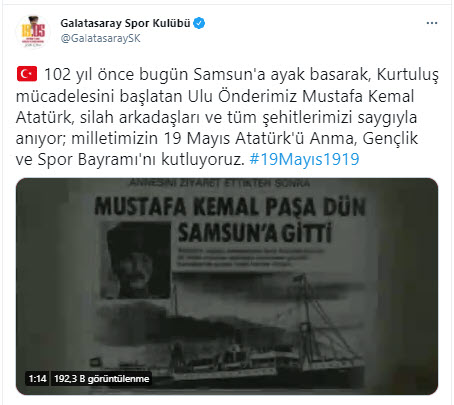The width and height of the screenshot is (454, 405).
Task: Visit the @GalatasaraySK handle
Action: click(100, 38)
